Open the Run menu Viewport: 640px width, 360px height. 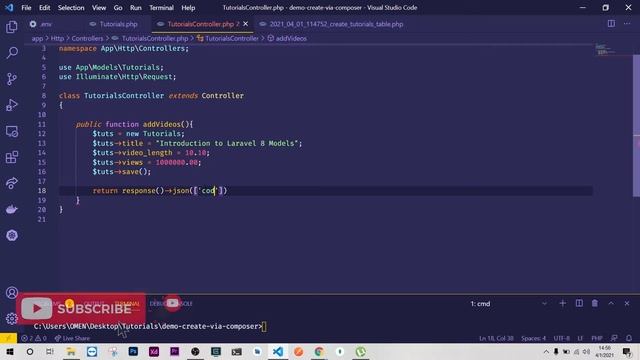(x=136, y=8)
